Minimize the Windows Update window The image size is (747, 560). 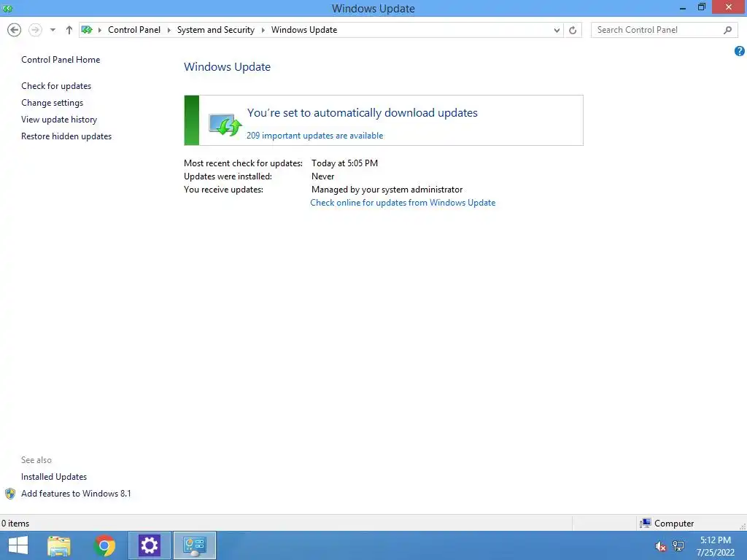683,8
